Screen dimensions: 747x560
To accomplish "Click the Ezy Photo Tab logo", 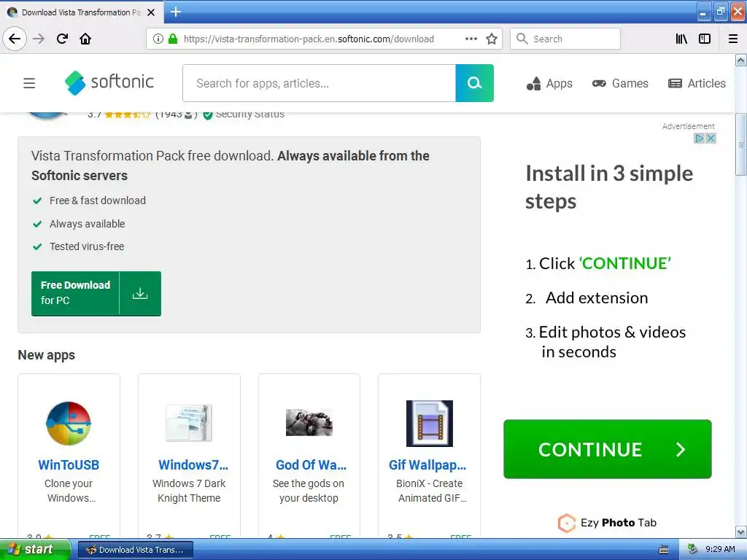I will [x=607, y=522].
